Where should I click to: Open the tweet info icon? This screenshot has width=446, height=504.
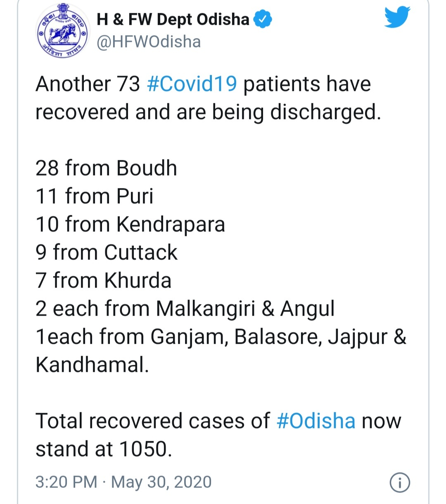pos(399,483)
